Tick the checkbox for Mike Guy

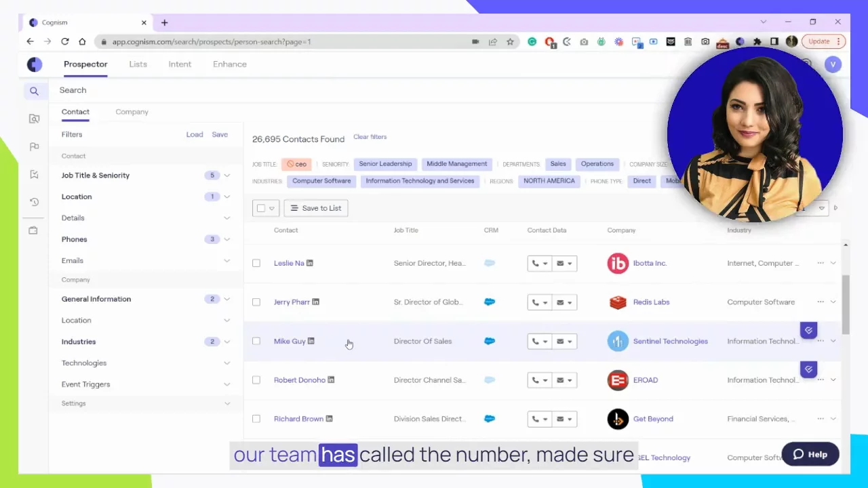(x=256, y=341)
